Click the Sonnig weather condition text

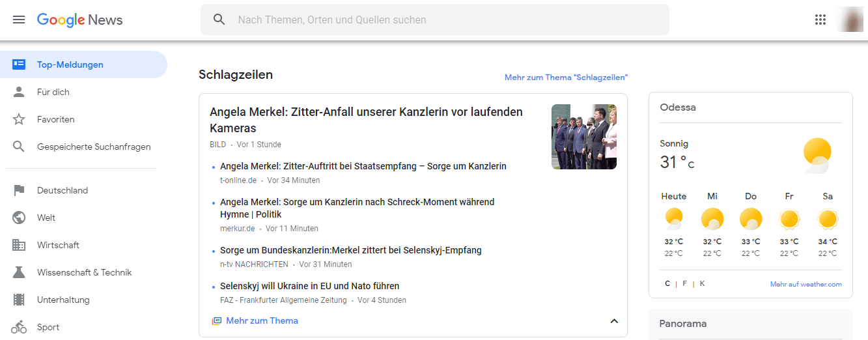[674, 143]
